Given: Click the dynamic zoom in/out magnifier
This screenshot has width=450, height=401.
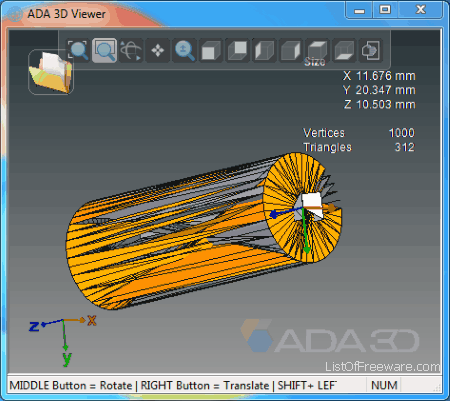Looking at the screenshot, I should [x=184, y=51].
